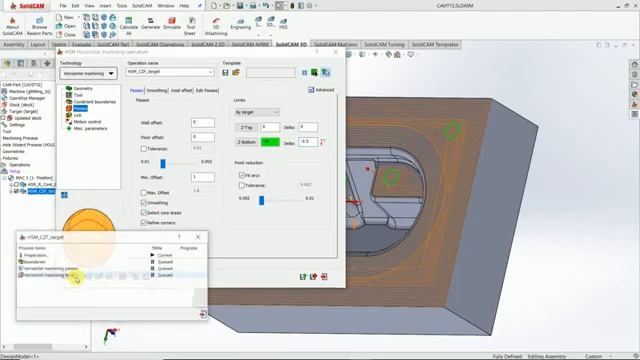Select the Engraving operation icon
Image resolution: width=640 pixels, height=360 pixels.
click(240, 24)
